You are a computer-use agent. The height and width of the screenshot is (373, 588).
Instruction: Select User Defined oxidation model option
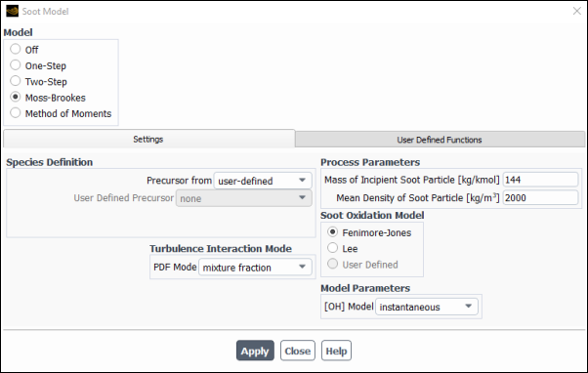point(333,264)
